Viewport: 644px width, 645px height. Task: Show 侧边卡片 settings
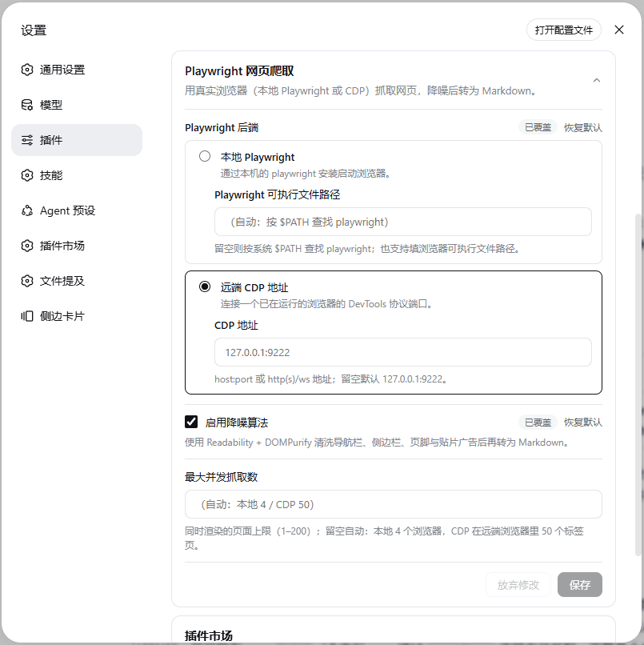coord(77,316)
